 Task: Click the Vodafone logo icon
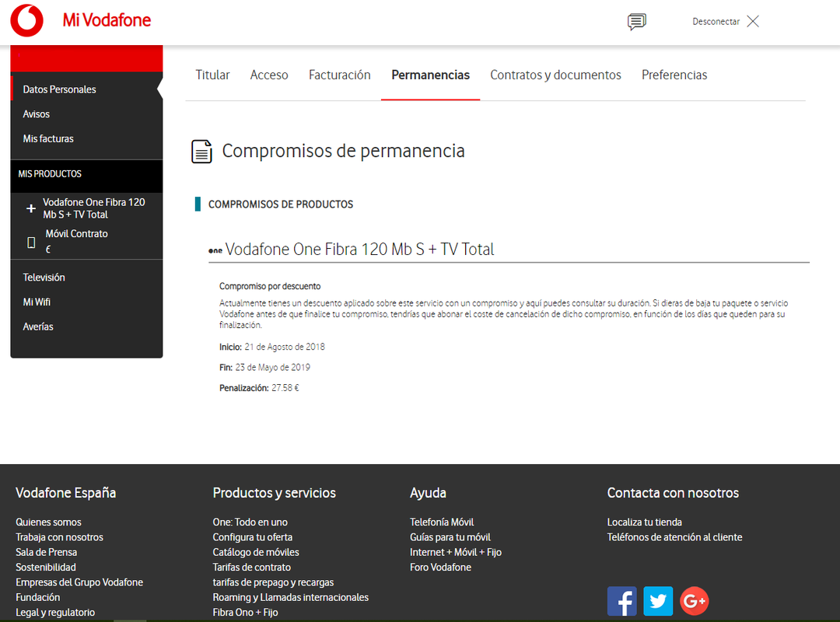26,20
